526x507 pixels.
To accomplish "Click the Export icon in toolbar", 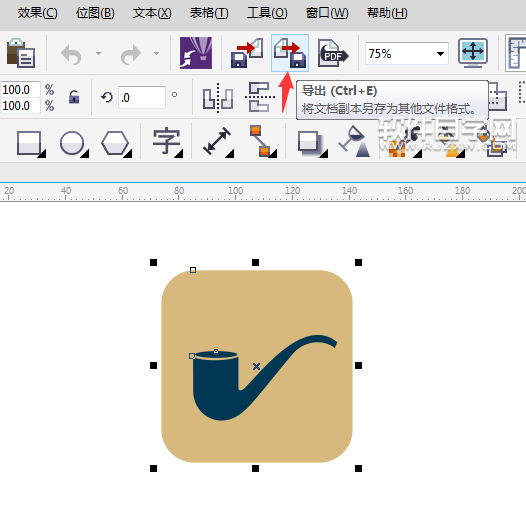I will tap(290, 53).
